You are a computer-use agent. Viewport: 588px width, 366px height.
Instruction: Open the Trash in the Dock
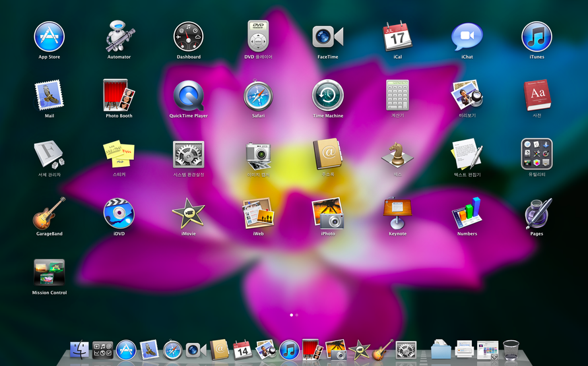pyautogui.click(x=511, y=350)
